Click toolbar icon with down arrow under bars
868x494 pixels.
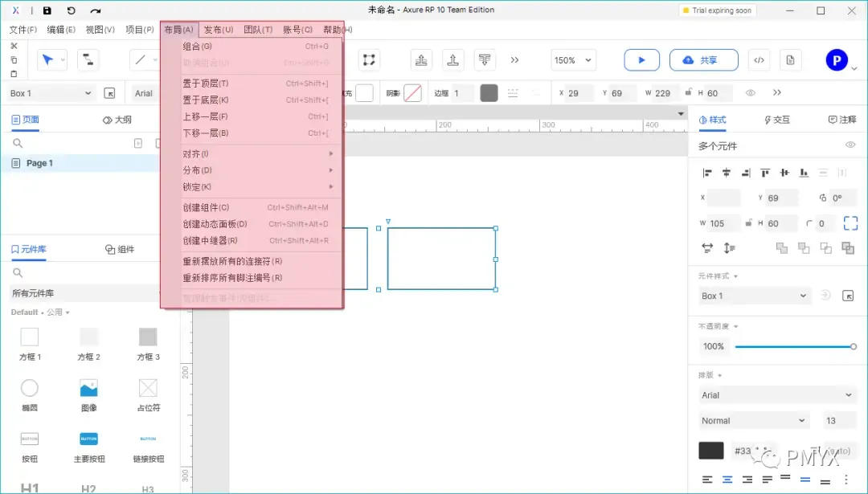[x=485, y=59]
